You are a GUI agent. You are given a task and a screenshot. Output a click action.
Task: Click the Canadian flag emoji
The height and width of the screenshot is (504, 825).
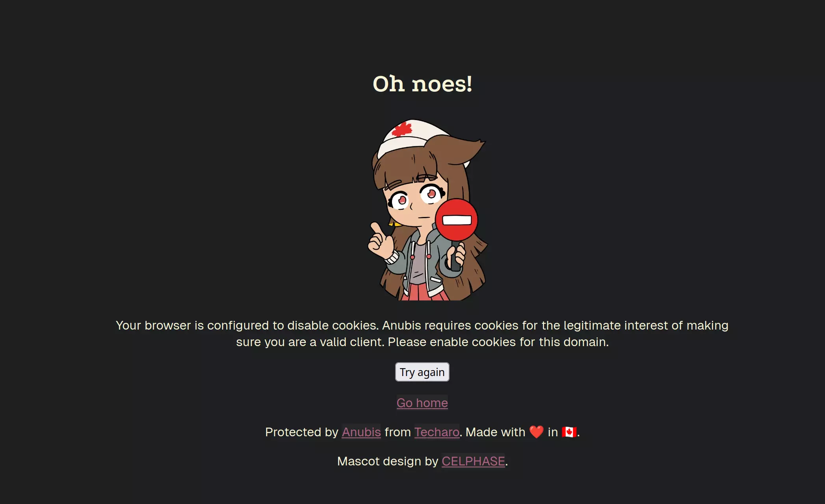point(569,432)
